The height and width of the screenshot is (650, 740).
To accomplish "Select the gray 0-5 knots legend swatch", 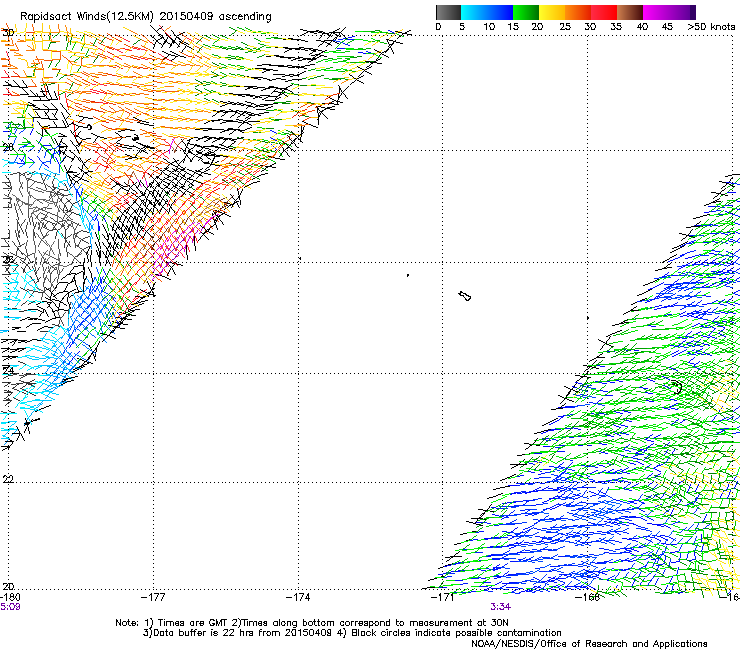I will click(448, 12).
